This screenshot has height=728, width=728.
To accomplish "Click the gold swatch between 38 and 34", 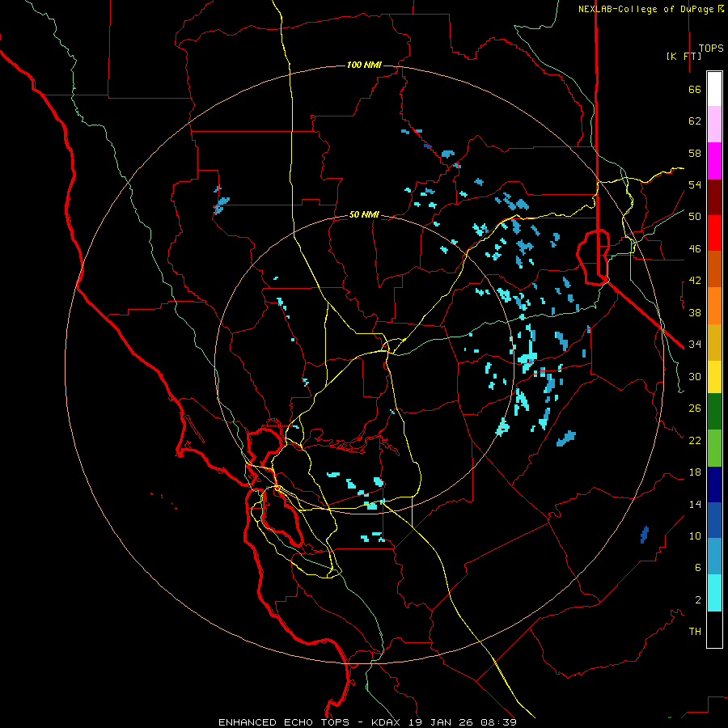I will [x=714, y=342].
